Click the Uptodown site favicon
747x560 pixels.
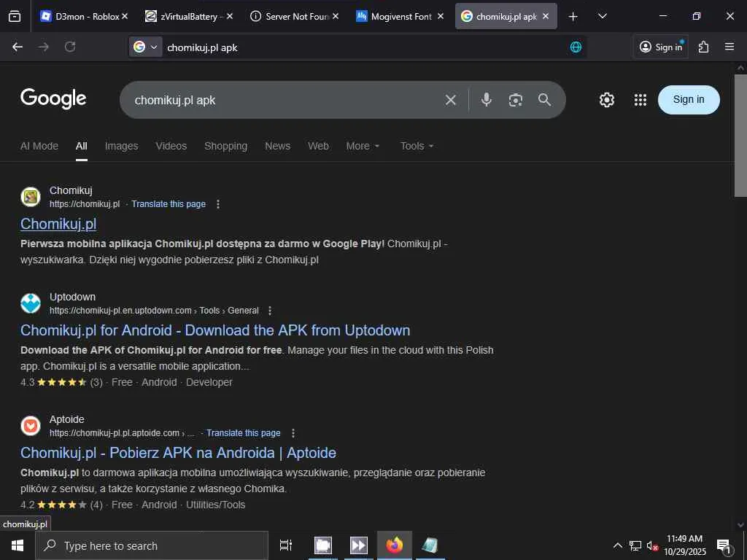point(31,303)
